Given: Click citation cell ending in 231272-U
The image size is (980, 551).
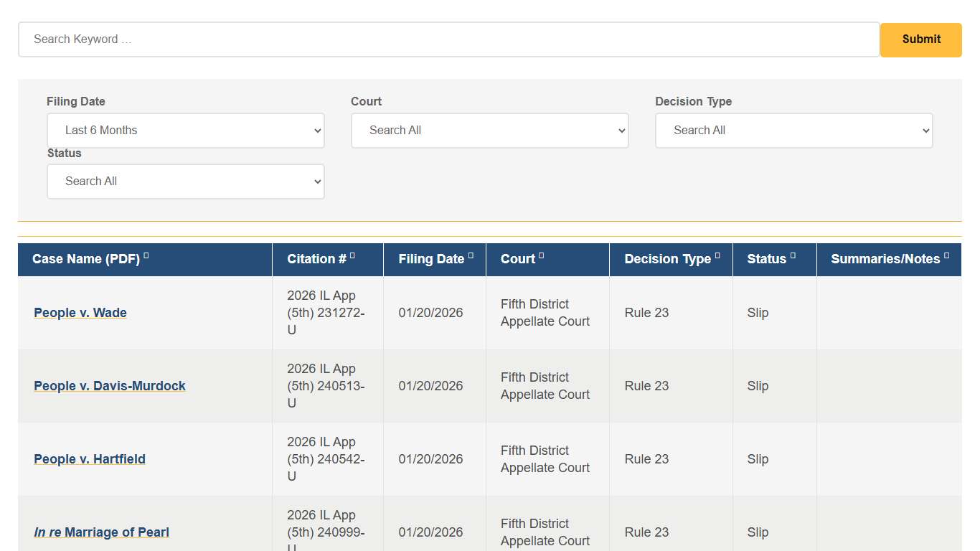Looking at the screenshot, I should 326,313.
